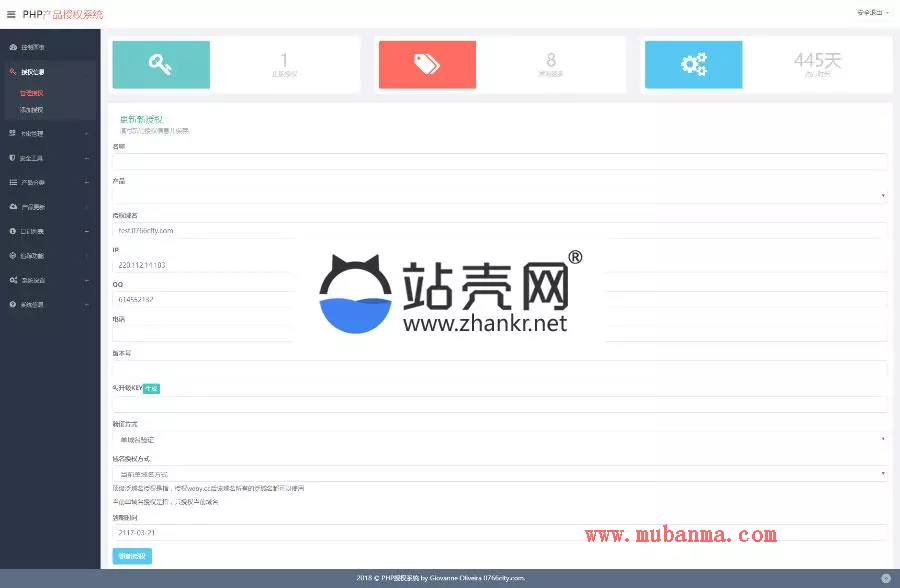900x588 pixels.
Task: Select the red highlighted submenu item in the sidebar
Action: (x=32, y=93)
